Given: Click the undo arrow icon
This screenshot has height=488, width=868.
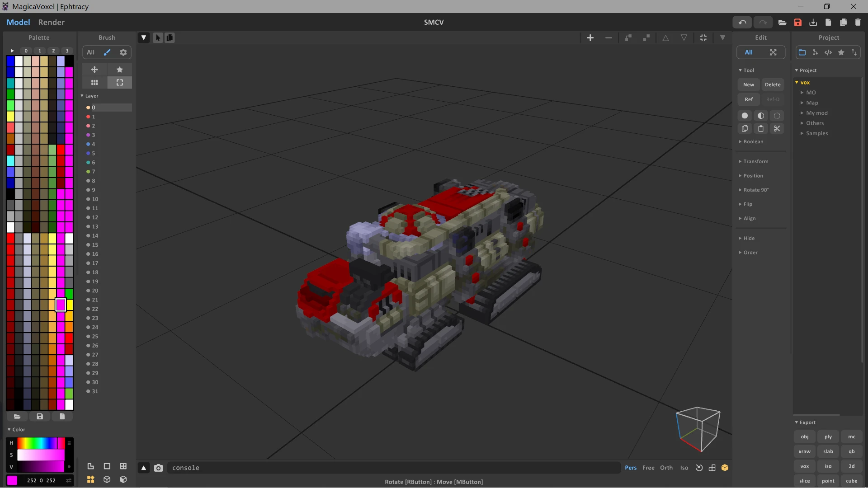Looking at the screenshot, I should click(x=742, y=22).
